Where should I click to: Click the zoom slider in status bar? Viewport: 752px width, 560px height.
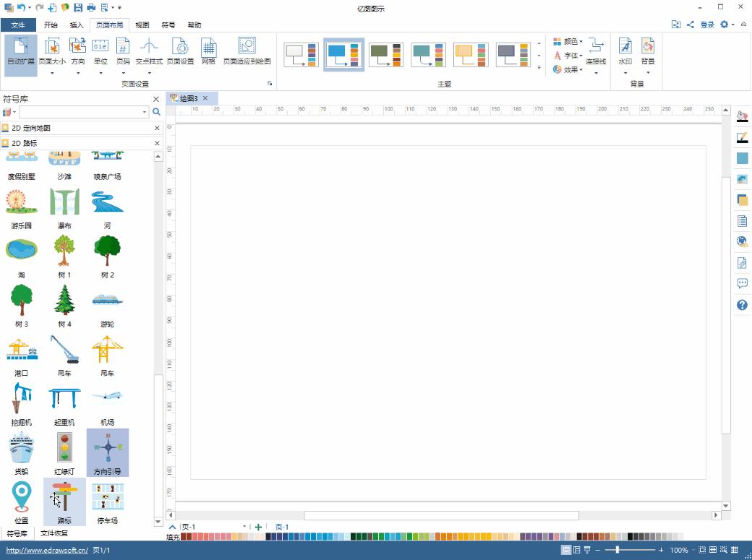point(629,550)
